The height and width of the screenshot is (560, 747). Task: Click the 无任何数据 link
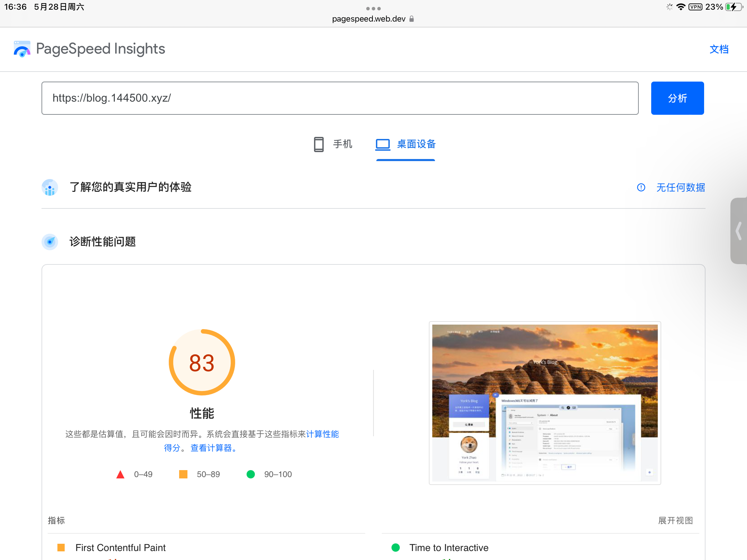[x=681, y=187]
